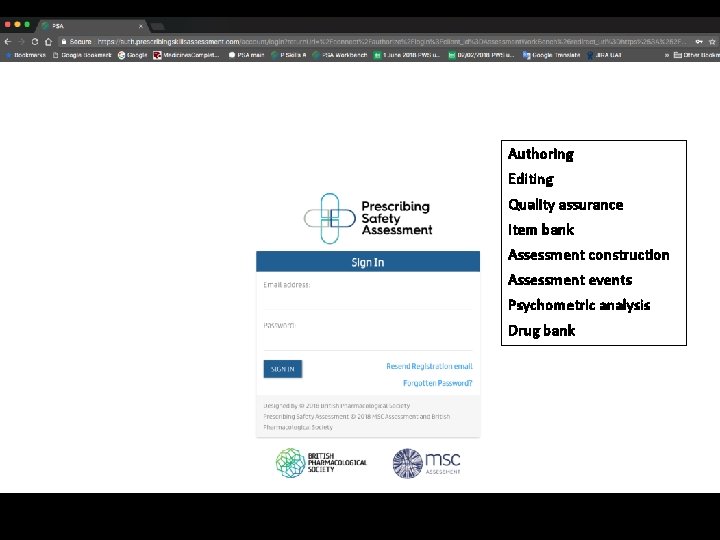Open the Google bookmark
The height and width of the screenshot is (540, 720).
(x=132, y=55)
